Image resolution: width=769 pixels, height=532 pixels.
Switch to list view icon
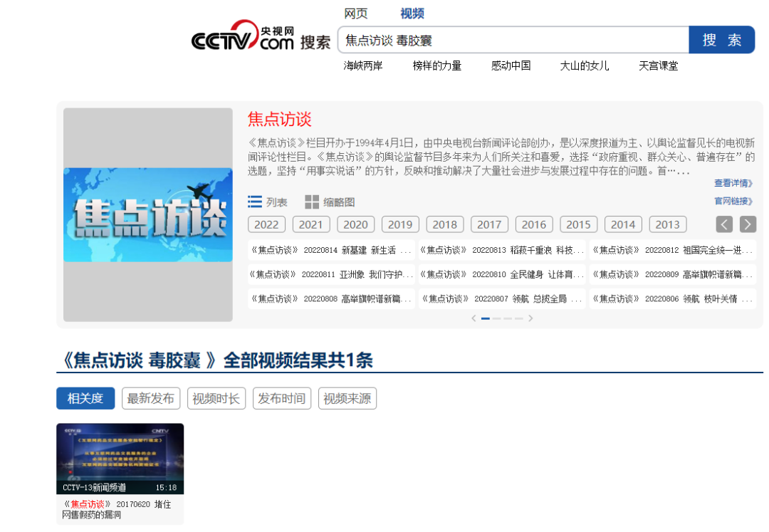click(x=255, y=202)
